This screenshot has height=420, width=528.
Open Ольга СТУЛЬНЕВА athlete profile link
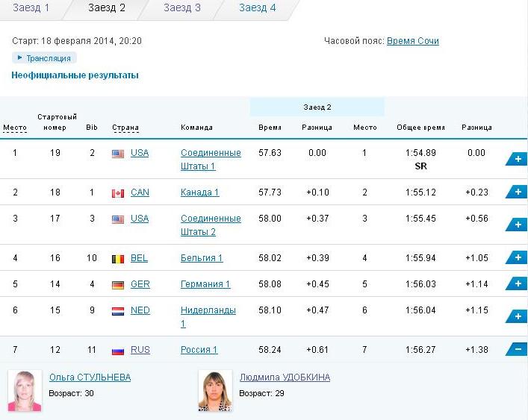(x=90, y=377)
